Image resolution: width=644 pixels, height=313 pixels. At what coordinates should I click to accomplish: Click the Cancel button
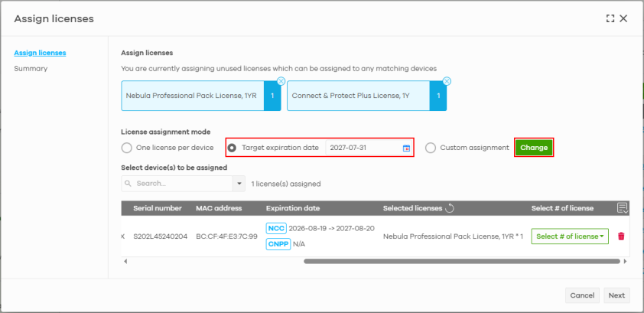[582, 295]
